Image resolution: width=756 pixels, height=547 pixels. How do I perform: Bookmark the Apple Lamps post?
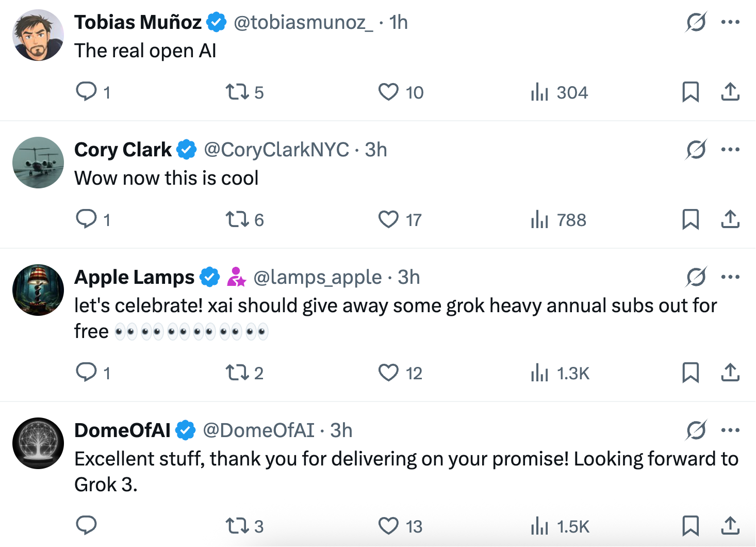(691, 373)
